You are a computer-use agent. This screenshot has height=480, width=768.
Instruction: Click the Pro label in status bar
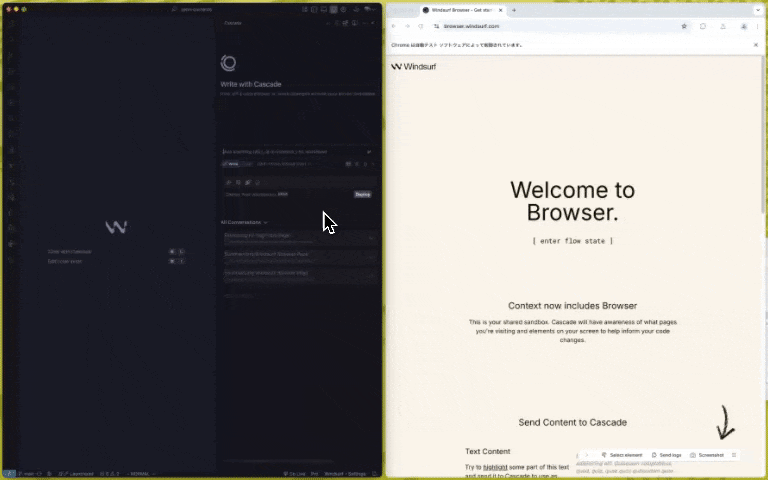[314, 474]
